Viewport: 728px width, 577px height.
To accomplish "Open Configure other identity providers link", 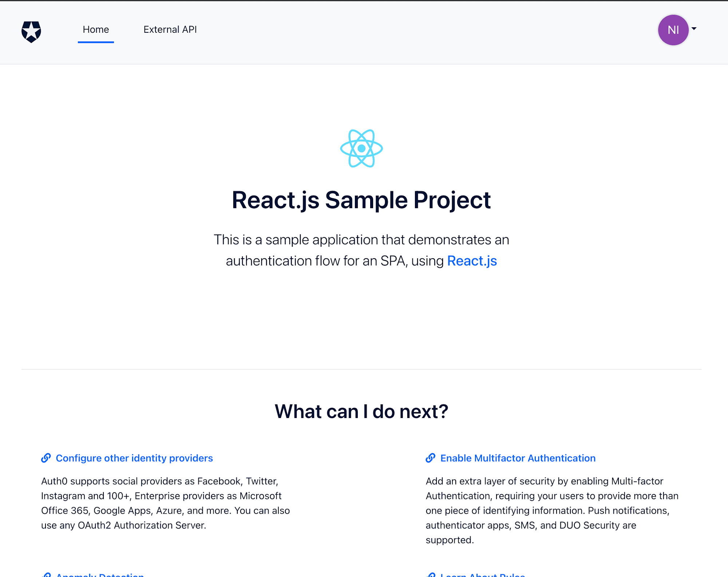I will (134, 458).
